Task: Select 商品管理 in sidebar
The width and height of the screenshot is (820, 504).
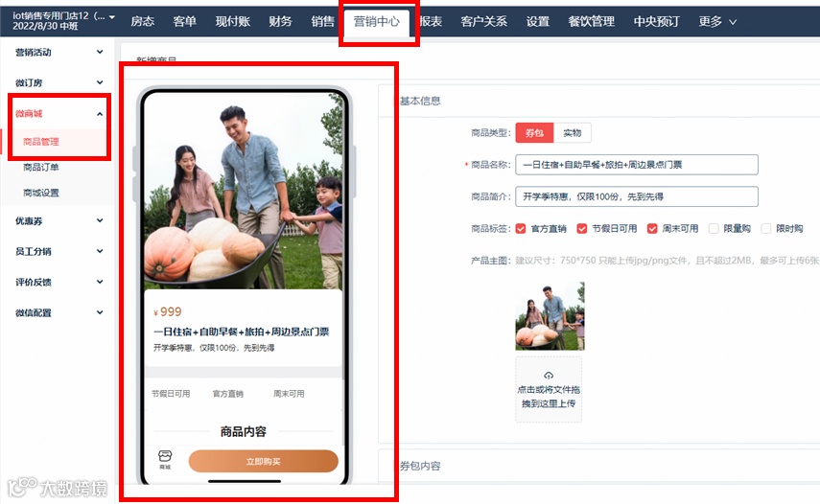Action: 41,142
